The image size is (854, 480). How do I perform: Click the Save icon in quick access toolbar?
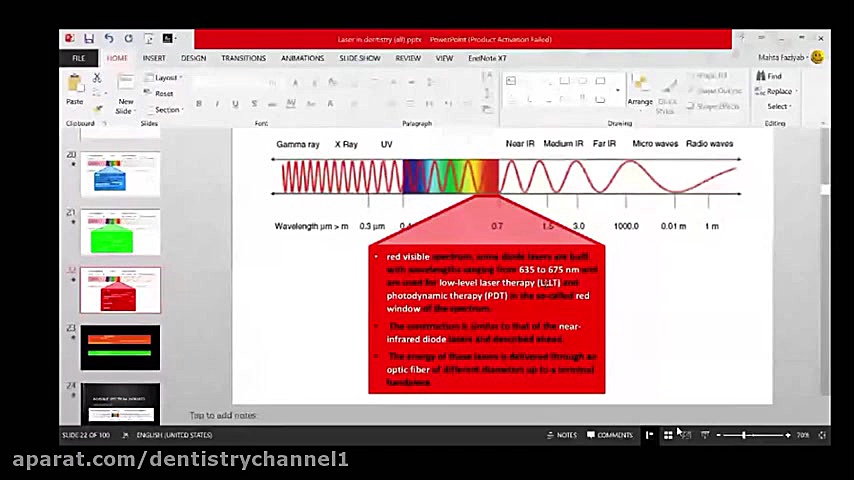pos(89,39)
